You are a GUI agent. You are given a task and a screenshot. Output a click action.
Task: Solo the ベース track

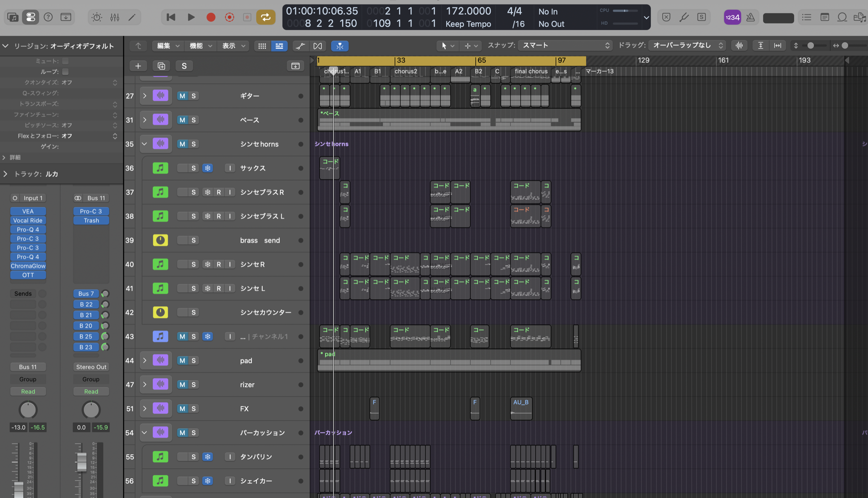[194, 120]
